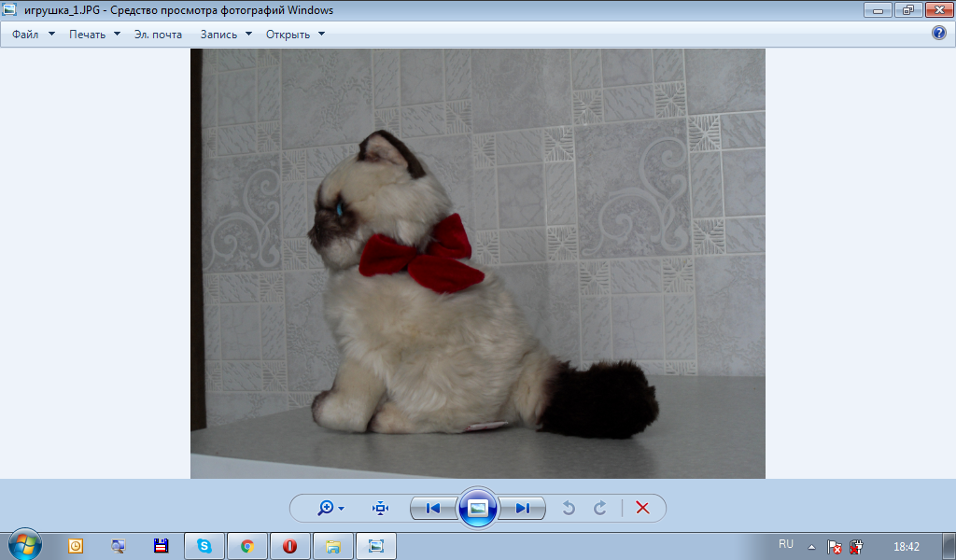This screenshot has height=560, width=956.
Task: Open Skype from the taskbar
Action: coord(204,546)
